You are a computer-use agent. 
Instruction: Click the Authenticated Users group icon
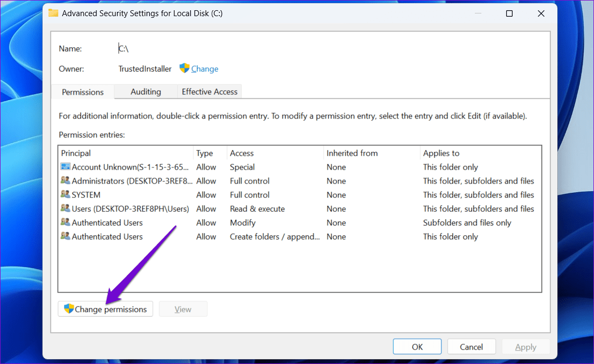[x=65, y=222]
